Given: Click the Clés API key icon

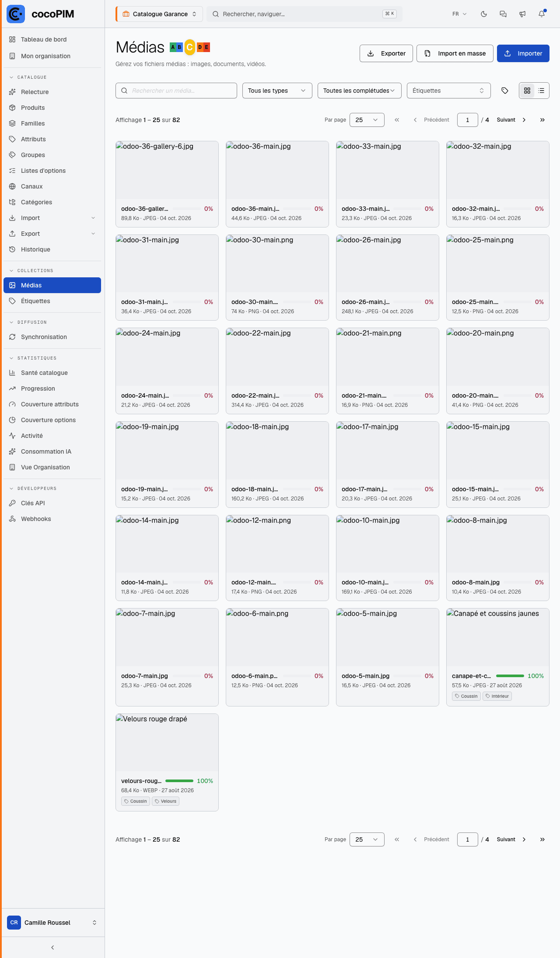Looking at the screenshot, I should pos(12,503).
